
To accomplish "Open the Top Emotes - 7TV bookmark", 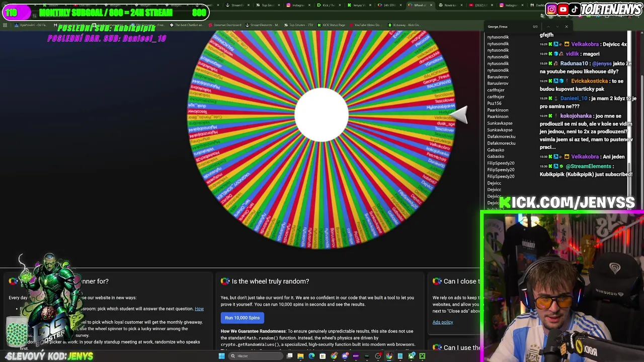I will (x=299, y=25).
